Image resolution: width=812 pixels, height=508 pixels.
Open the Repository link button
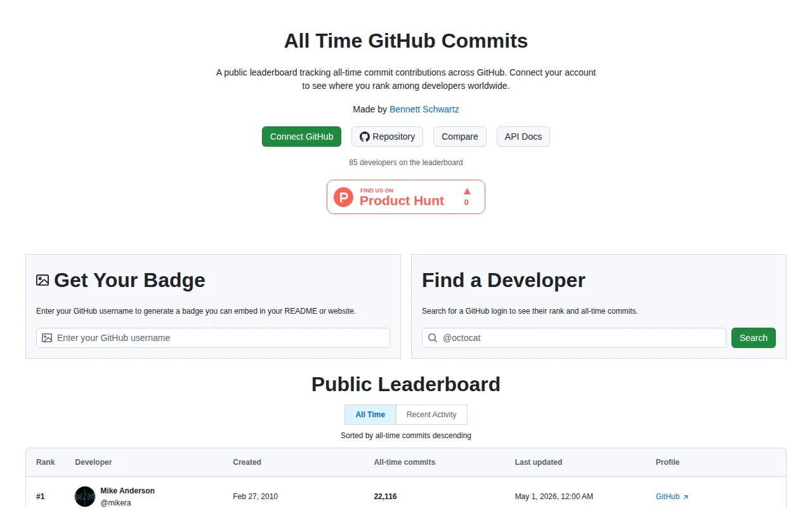click(x=387, y=137)
